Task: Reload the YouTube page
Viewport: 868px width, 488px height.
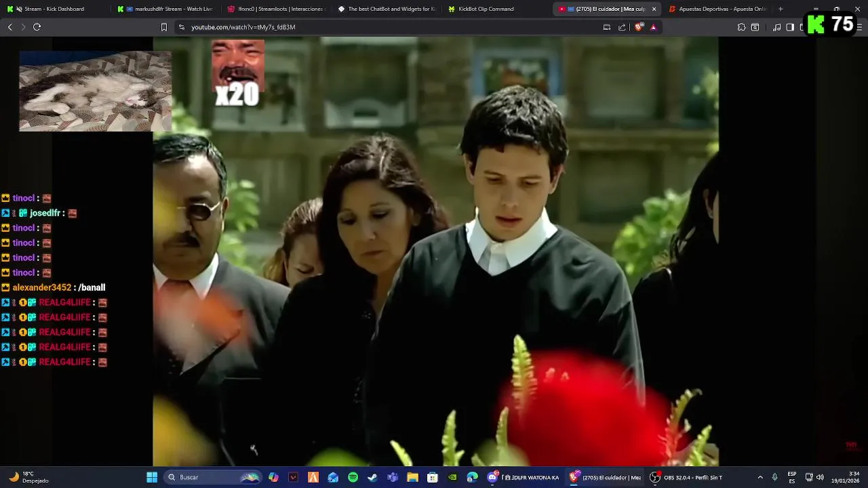Action: [37, 27]
